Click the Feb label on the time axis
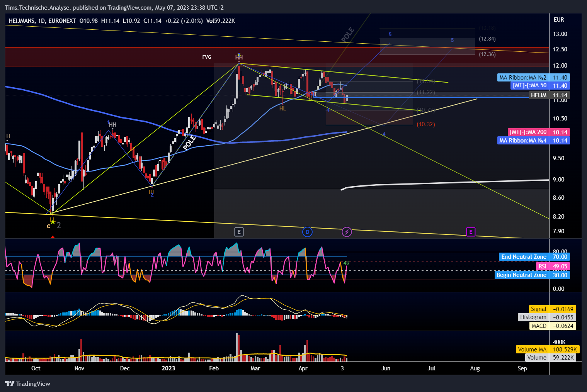The image size is (587, 392). coord(214,368)
